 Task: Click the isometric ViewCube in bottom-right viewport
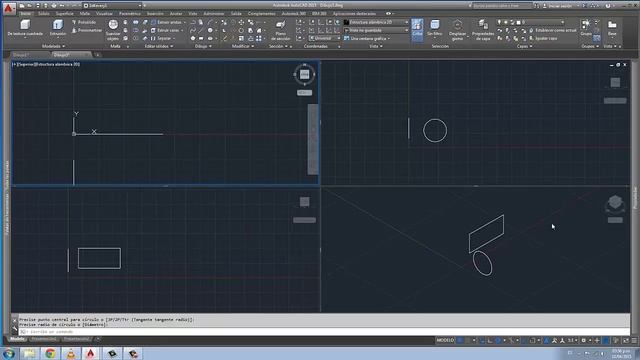pyautogui.click(x=615, y=203)
